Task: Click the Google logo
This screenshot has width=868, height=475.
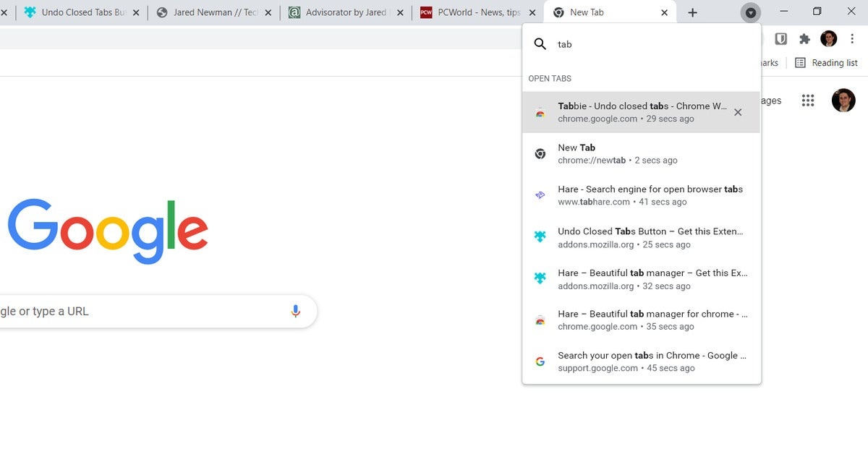Action: coord(107,231)
